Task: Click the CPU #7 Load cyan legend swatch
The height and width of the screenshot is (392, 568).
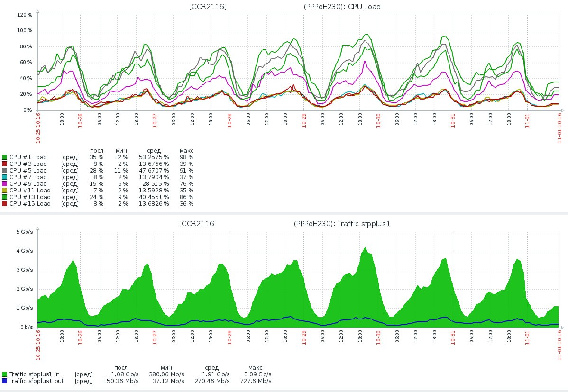Action: click(x=4, y=177)
